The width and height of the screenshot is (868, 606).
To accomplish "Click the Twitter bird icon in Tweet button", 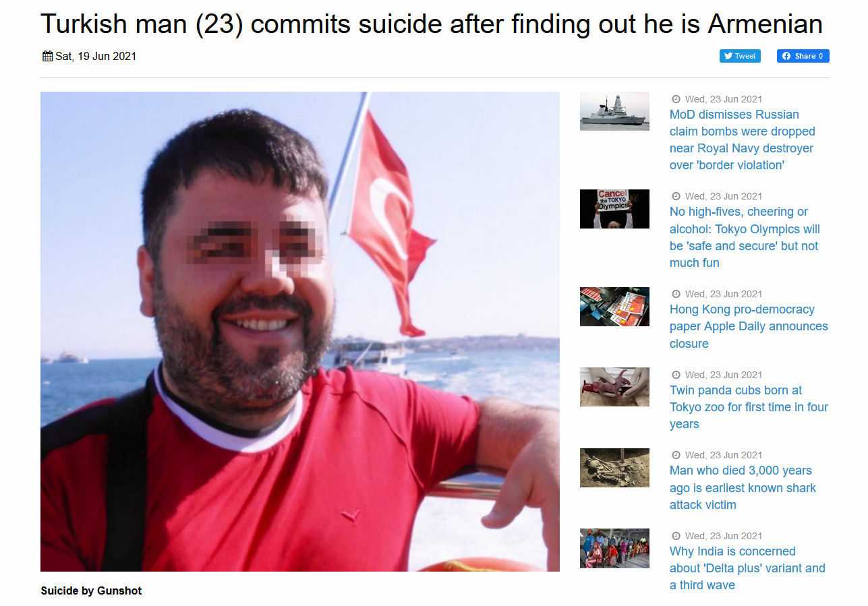I will pos(728,56).
